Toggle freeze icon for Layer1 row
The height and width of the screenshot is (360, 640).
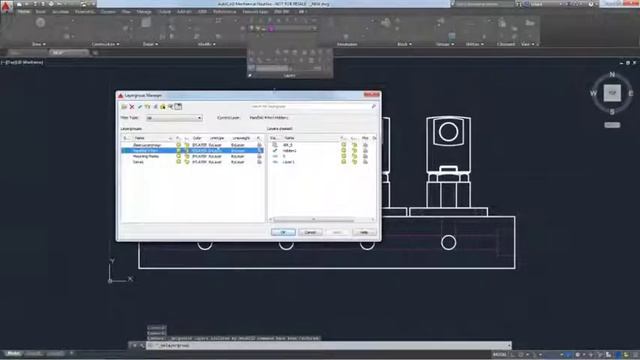(354, 162)
